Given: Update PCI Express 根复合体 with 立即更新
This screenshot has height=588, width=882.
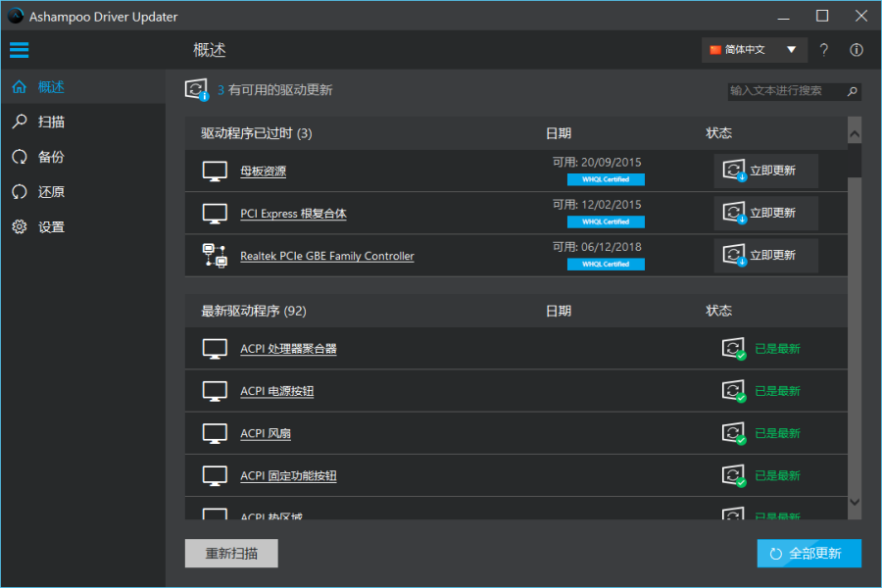Looking at the screenshot, I should [x=765, y=213].
